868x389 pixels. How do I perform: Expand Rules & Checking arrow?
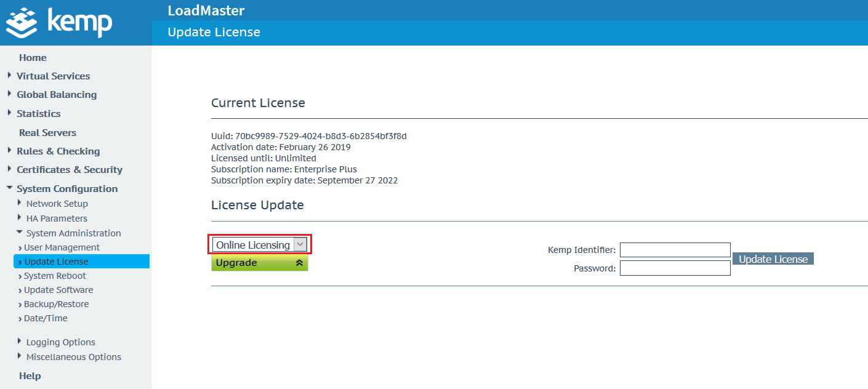pos(9,150)
